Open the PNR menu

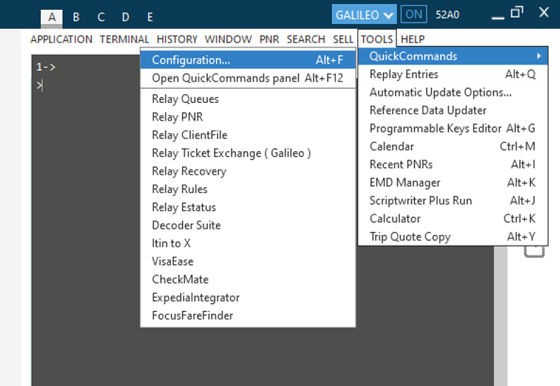tap(269, 39)
